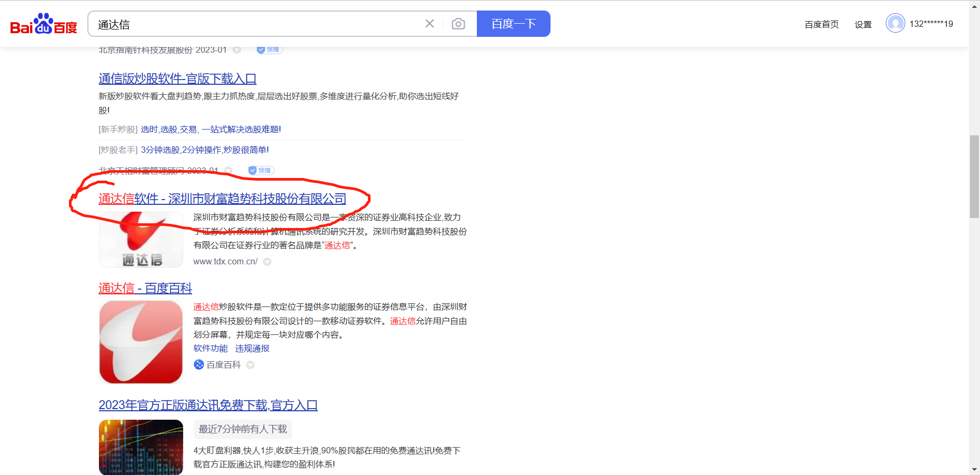Expand dropdown arrow beside 北京指南针科技发展股份
Screen dimensions: 980x475
tap(237, 50)
